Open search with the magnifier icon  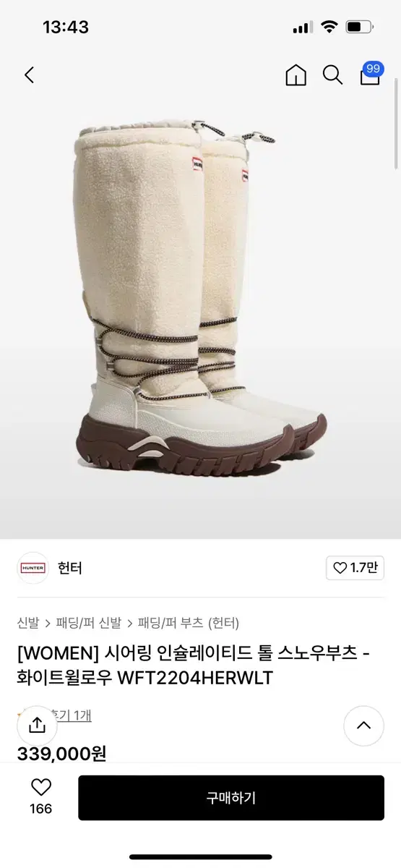[332, 75]
